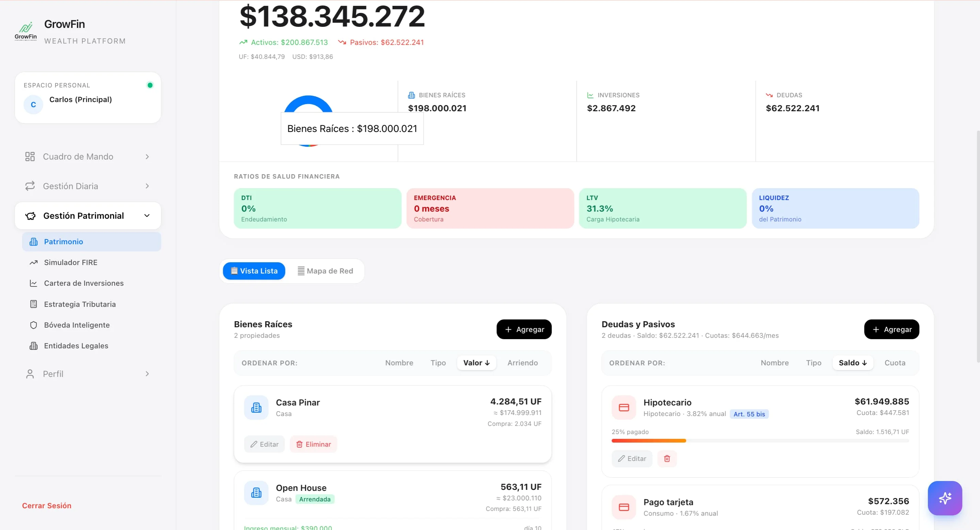Click the Activos upward trend icon

pyautogui.click(x=243, y=42)
